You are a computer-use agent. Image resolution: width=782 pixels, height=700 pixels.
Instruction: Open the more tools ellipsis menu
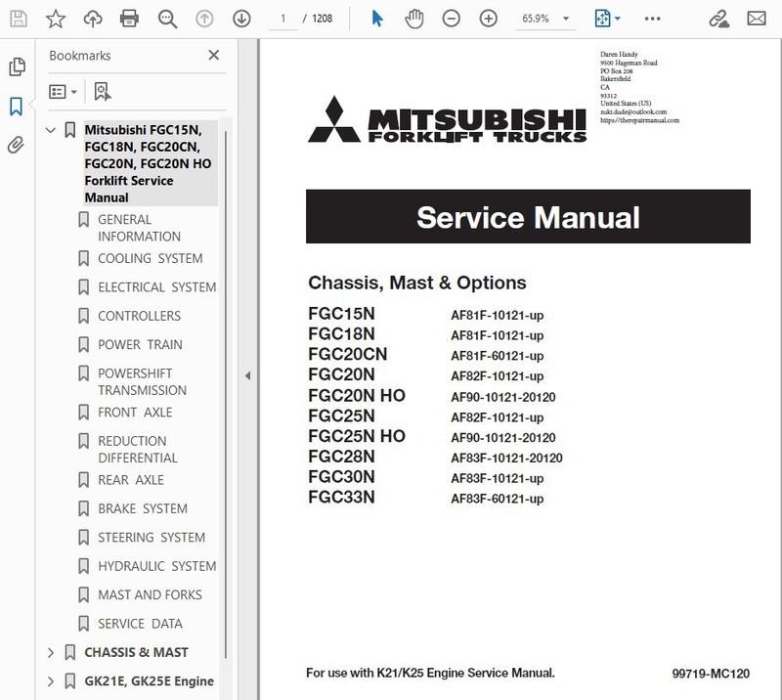pos(652,19)
